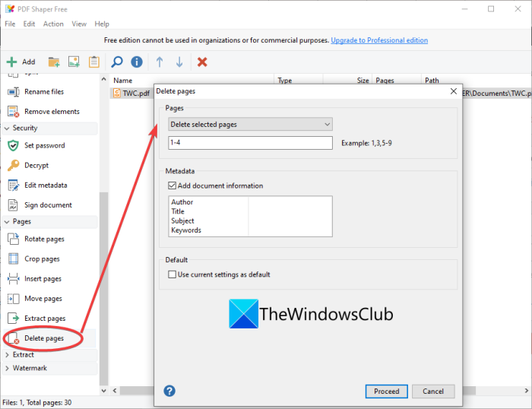532x409 pixels.
Task: Open the Rename files tool
Action: [44, 92]
